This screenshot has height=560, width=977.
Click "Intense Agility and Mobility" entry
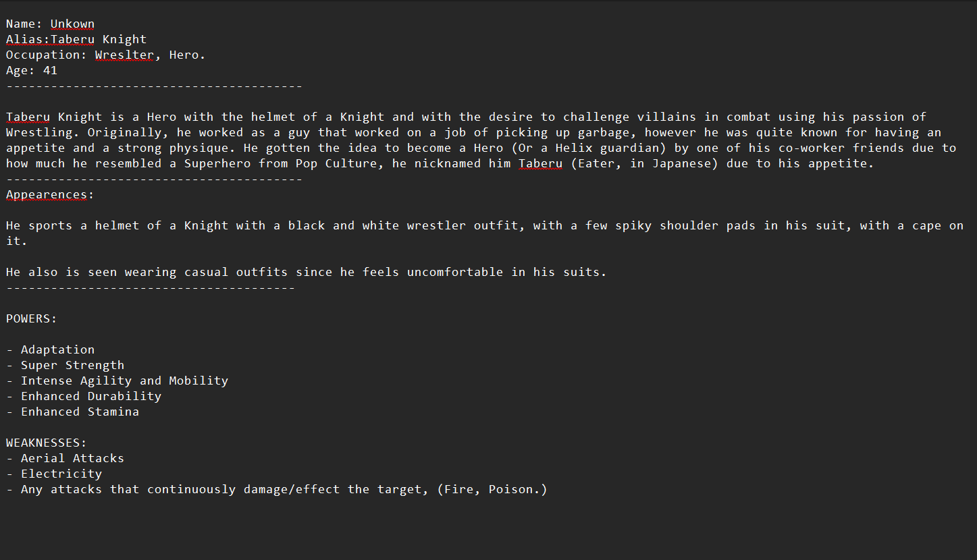point(124,381)
